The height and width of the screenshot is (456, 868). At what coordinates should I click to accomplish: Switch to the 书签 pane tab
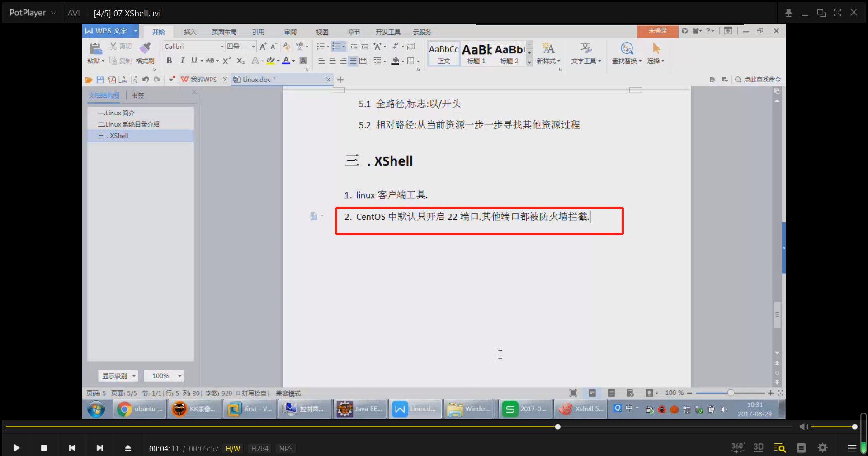(138, 95)
